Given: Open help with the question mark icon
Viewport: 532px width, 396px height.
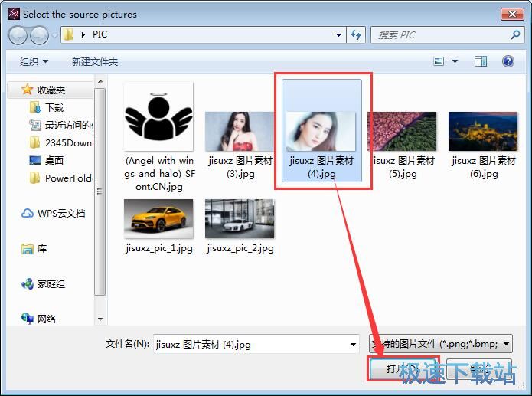Looking at the screenshot, I should pos(507,61).
